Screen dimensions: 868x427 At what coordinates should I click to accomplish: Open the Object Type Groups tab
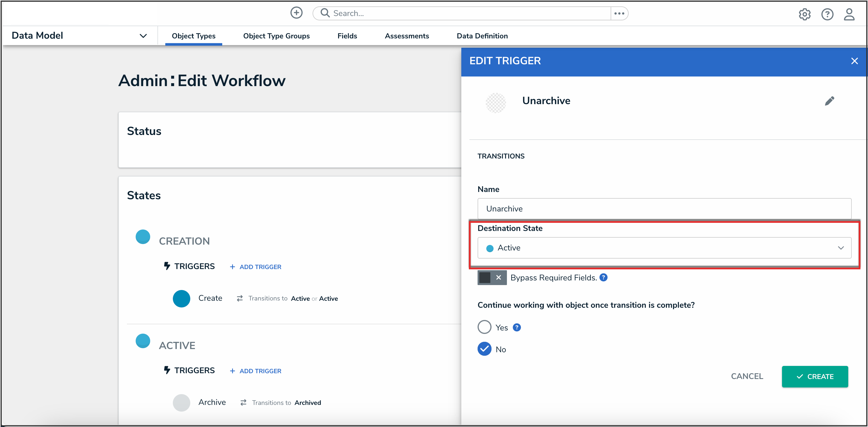(276, 36)
